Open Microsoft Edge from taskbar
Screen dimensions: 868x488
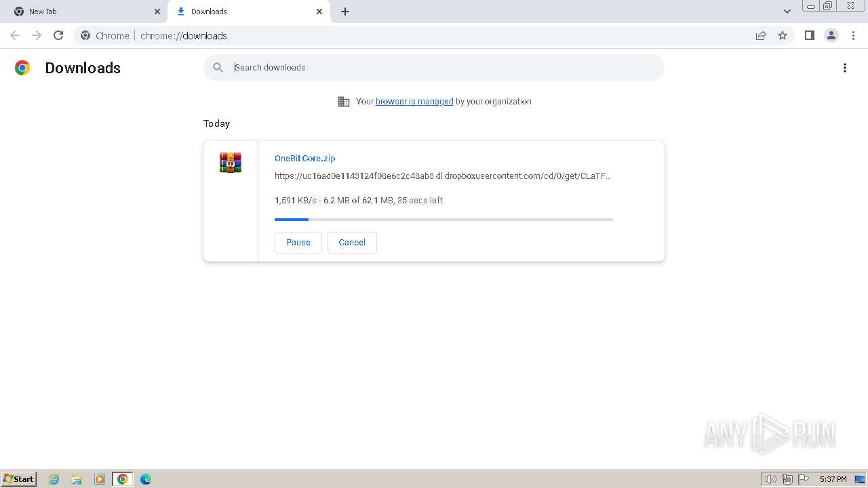coord(146,479)
